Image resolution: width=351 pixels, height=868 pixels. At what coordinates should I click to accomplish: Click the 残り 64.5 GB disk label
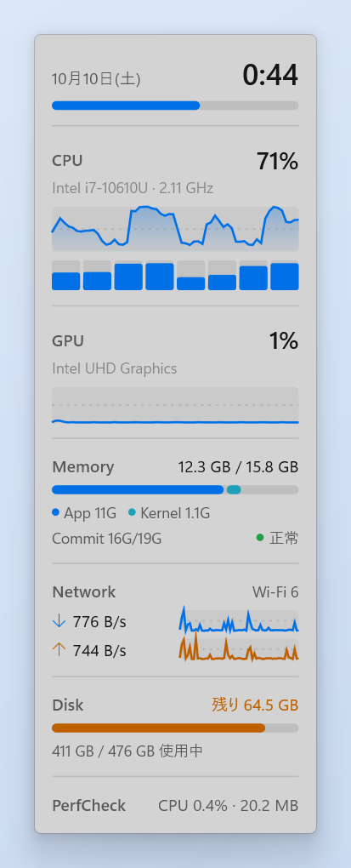point(255,705)
